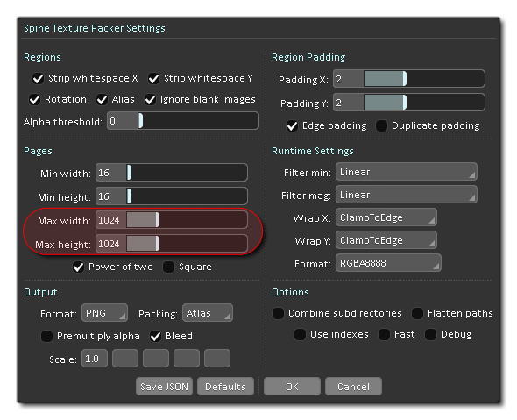Open the Wrap Y dropdown
The image size is (517, 420).
pyautogui.click(x=386, y=240)
